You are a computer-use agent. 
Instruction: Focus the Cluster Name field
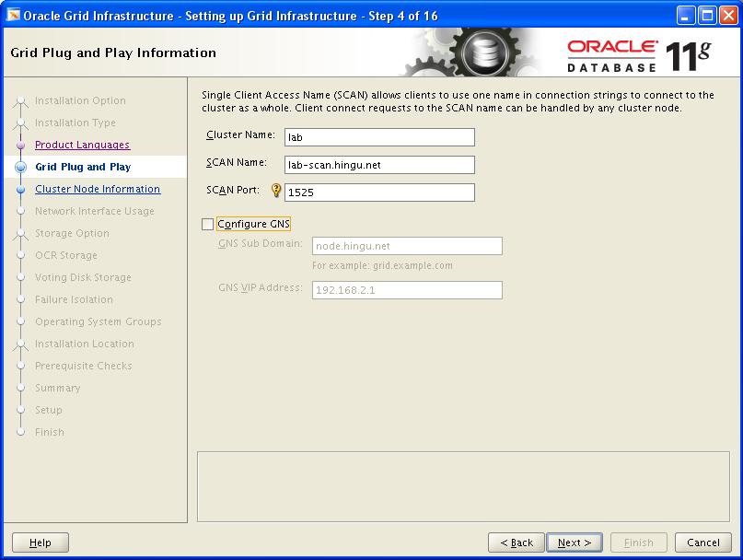378,137
